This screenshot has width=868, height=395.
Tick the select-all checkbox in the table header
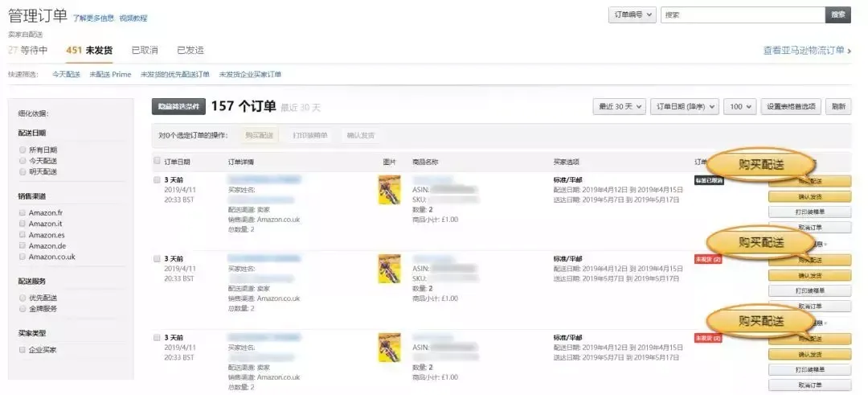click(x=157, y=161)
